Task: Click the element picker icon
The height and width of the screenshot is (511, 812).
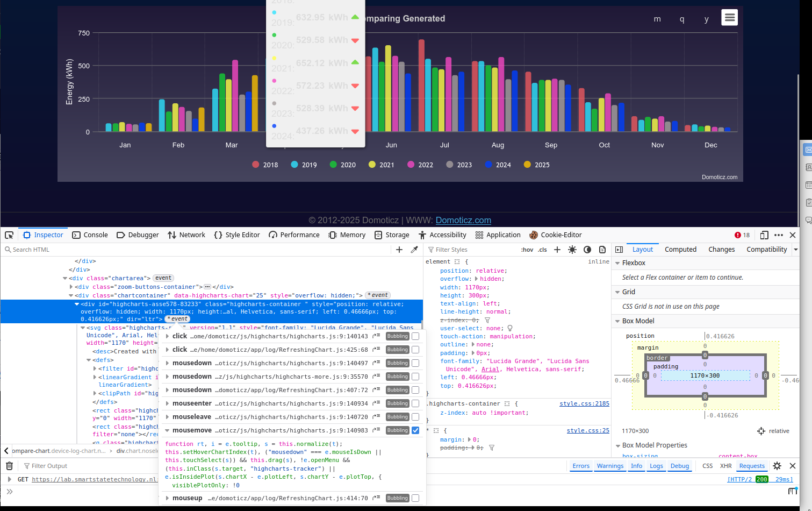Action: pos(9,235)
